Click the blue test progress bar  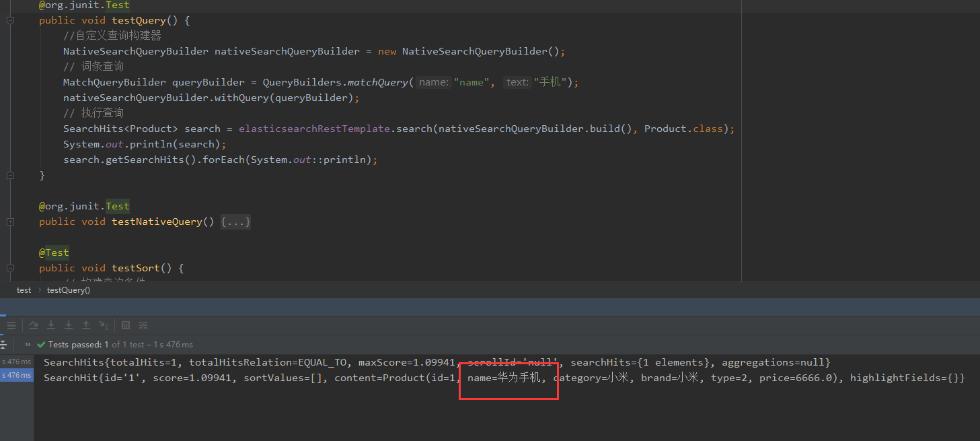coord(3,335)
